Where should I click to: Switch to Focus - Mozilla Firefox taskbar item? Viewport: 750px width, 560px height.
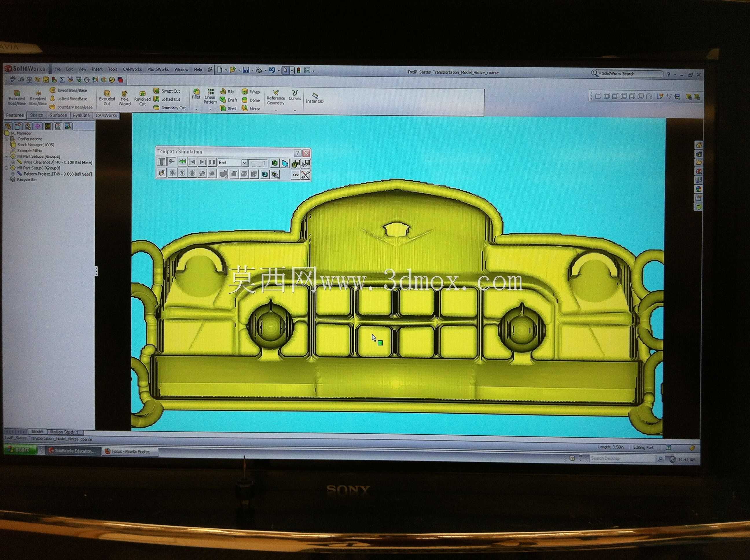tap(130, 452)
